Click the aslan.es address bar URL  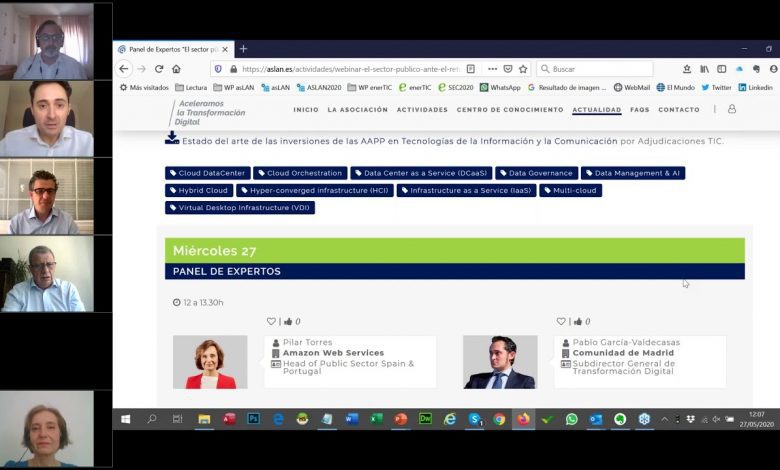tap(351, 69)
